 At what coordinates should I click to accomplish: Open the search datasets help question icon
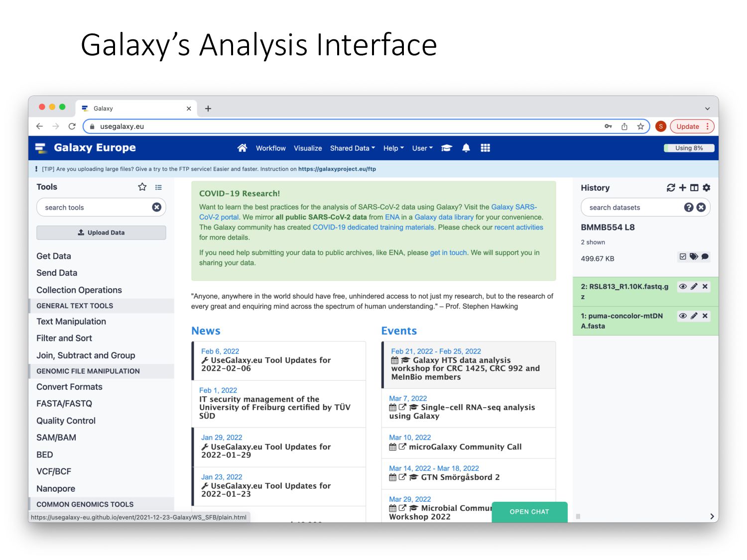(x=689, y=207)
